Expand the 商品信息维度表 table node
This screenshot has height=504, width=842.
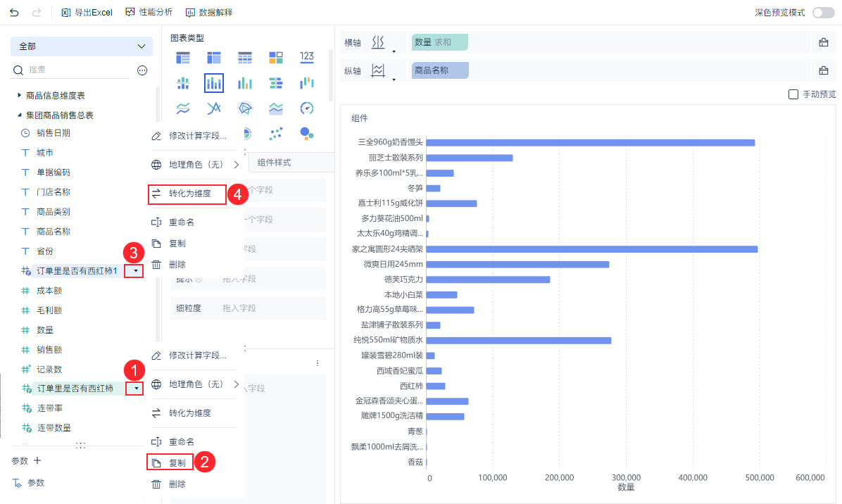point(19,95)
